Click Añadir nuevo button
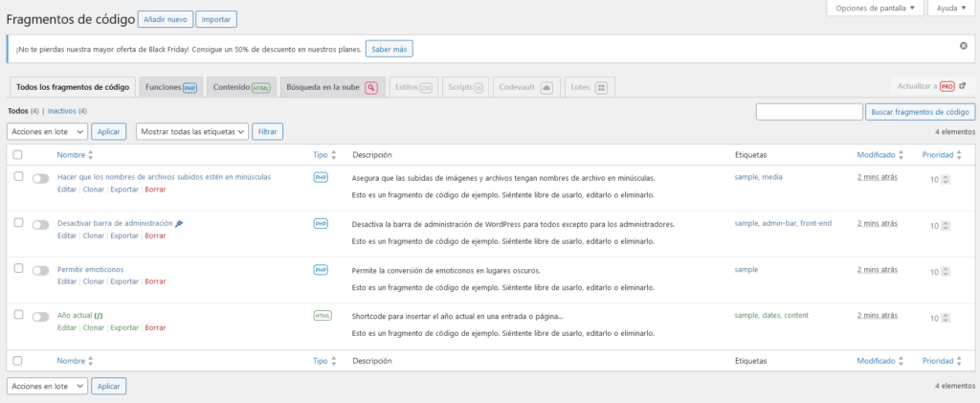 coord(166,19)
